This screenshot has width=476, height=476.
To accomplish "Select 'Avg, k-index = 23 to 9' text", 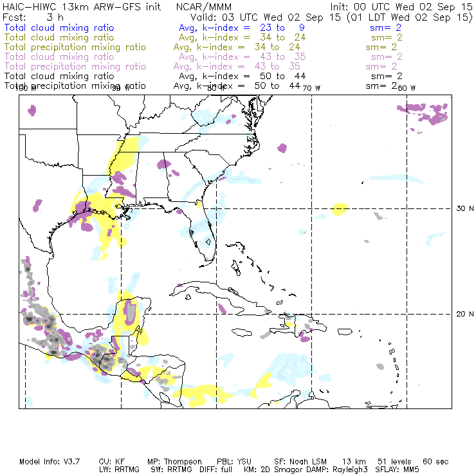I will pyautogui.click(x=242, y=28).
